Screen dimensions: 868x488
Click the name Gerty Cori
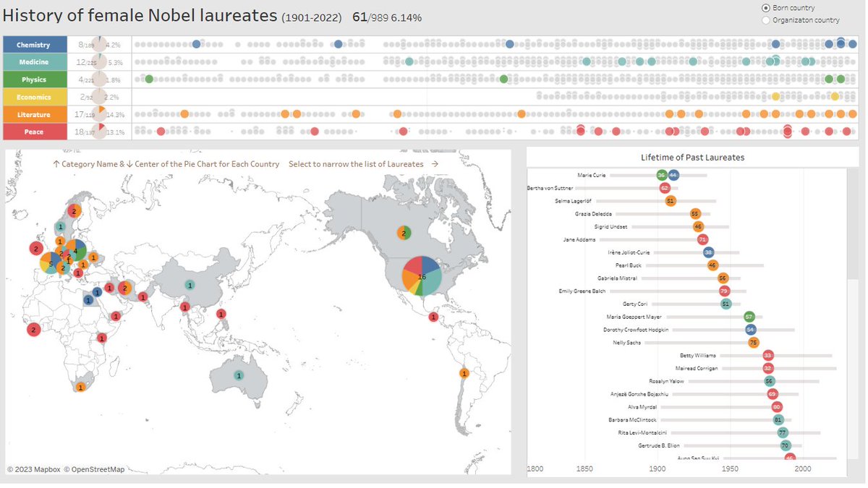click(636, 304)
